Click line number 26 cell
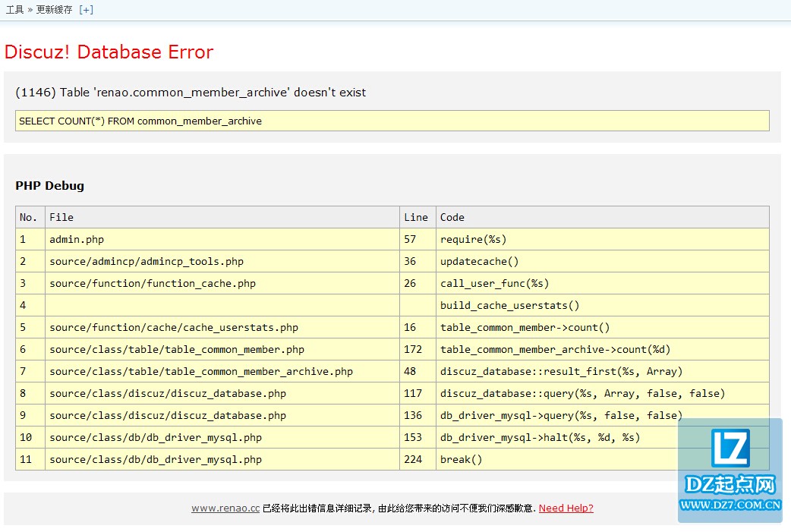Screen dimensions: 791x532 point(418,283)
